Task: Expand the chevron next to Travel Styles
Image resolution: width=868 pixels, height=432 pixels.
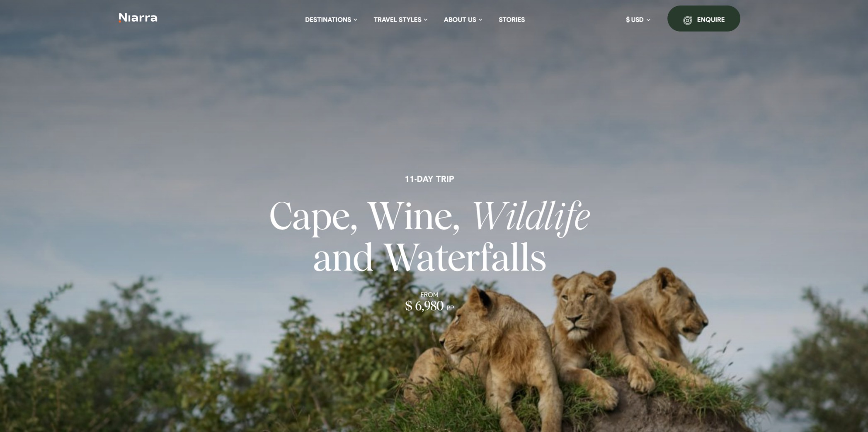Action: (426, 20)
